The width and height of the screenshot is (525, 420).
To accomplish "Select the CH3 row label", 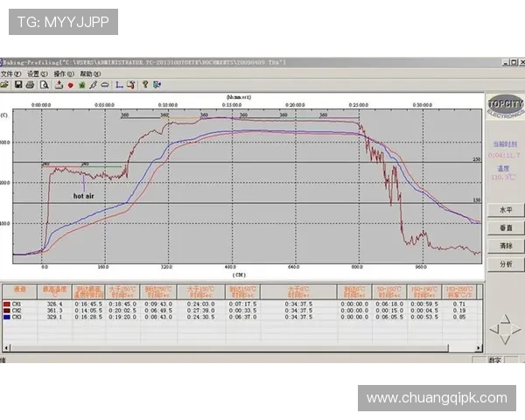I will tap(17, 317).
